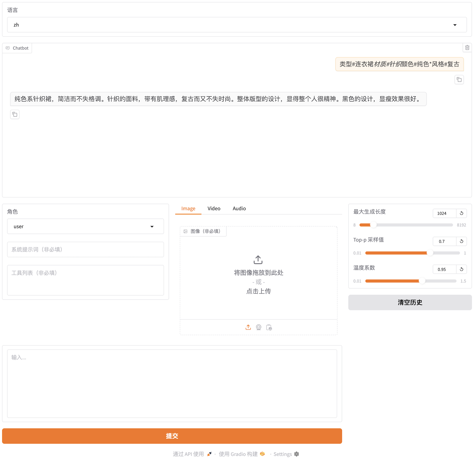Adjust the 最大生成长度 slider
Image resolution: width=476 pixels, height=459 pixels.
pos(406,225)
